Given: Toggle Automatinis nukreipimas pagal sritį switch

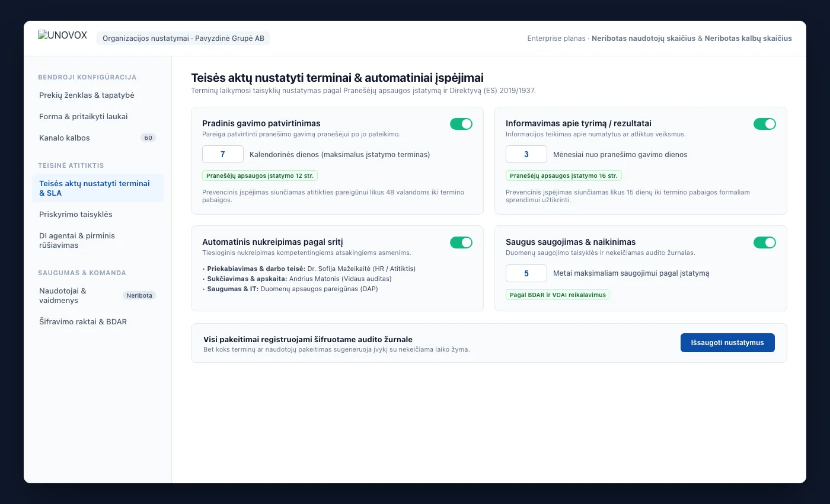Looking at the screenshot, I should click(461, 243).
